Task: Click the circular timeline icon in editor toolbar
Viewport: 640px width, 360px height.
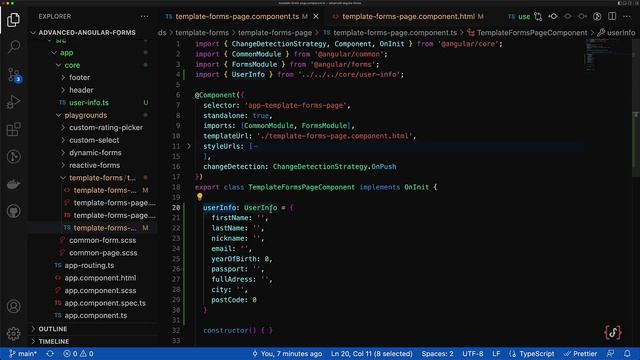Action: click(597, 16)
